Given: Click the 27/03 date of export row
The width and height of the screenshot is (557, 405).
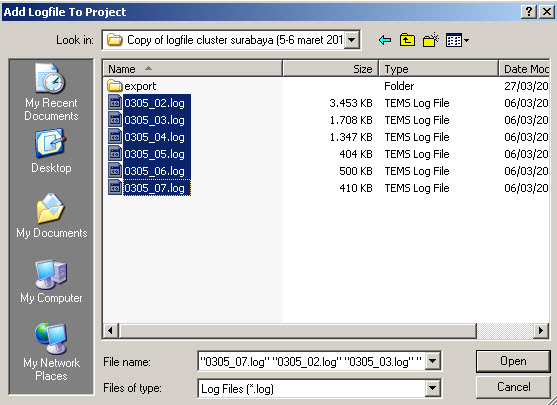Looking at the screenshot, I should coord(526,86).
